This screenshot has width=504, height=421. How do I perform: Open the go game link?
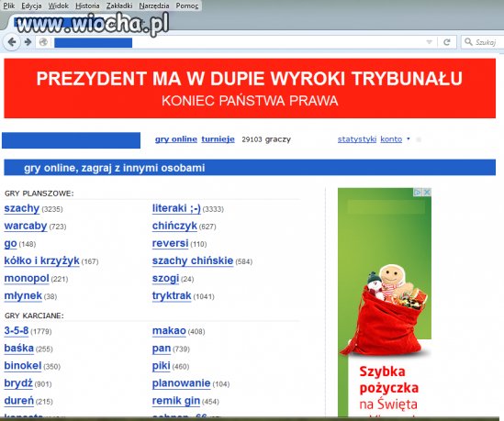[x=10, y=244]
